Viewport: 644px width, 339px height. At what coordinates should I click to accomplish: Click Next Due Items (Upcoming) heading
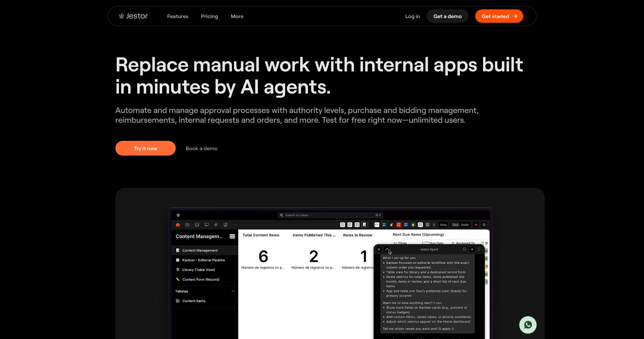tap(418, 234)
